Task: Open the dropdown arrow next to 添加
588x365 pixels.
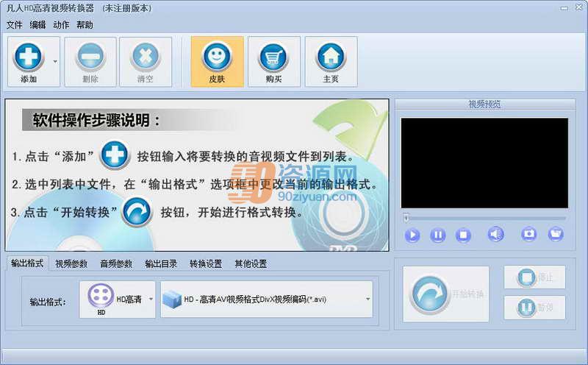Action: 55,62
